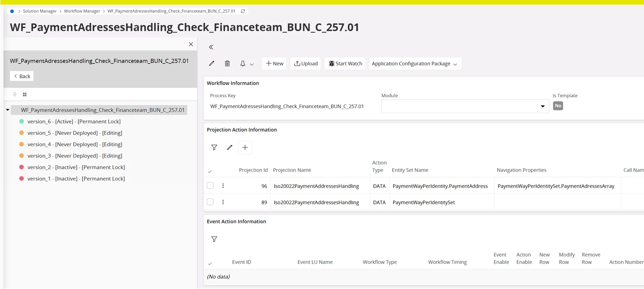Sort by Navigation Properties column header
Viewport: 644px width, 289px height.
[521, 170]
